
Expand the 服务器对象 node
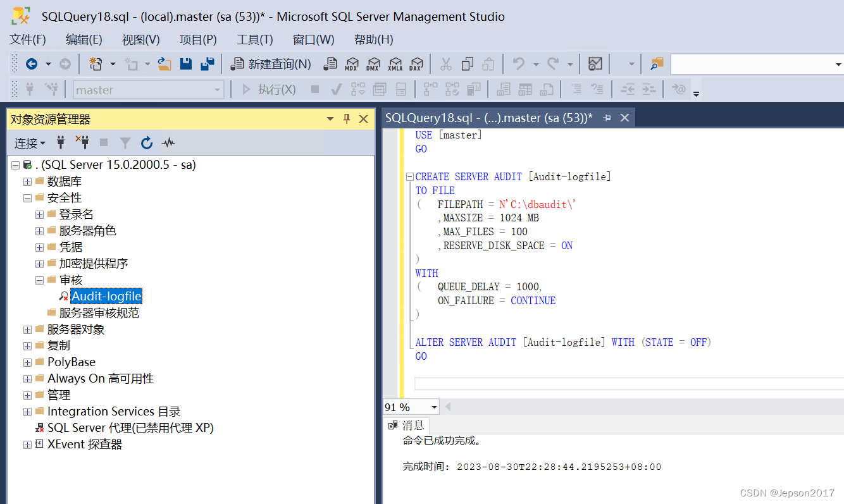pyautogui.click(x=27, y=329)
